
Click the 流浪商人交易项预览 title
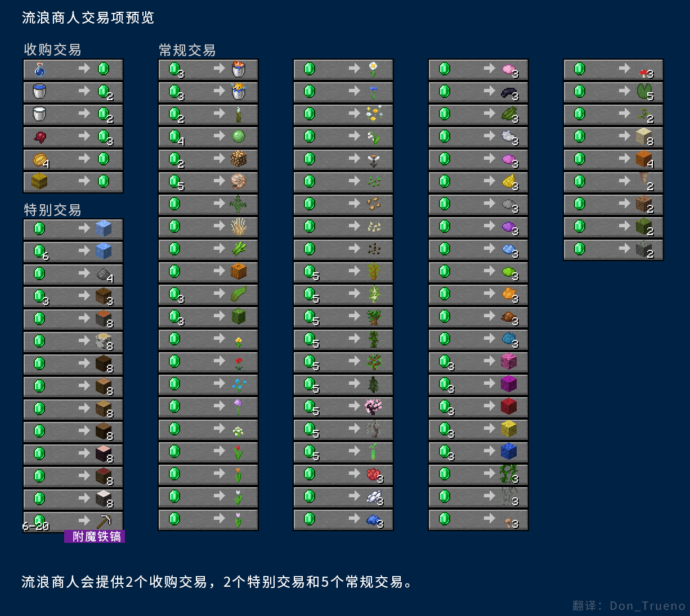click(x=88, y=17)
